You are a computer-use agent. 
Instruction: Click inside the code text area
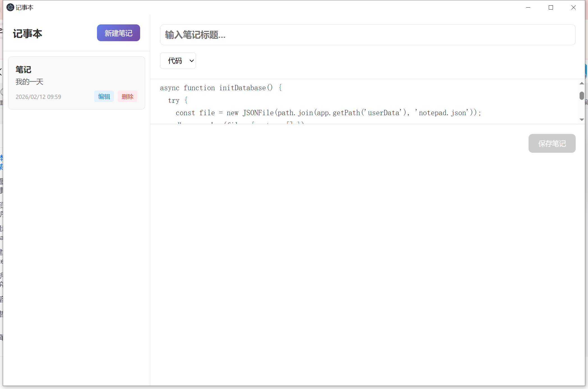click(x=364, y=101)
